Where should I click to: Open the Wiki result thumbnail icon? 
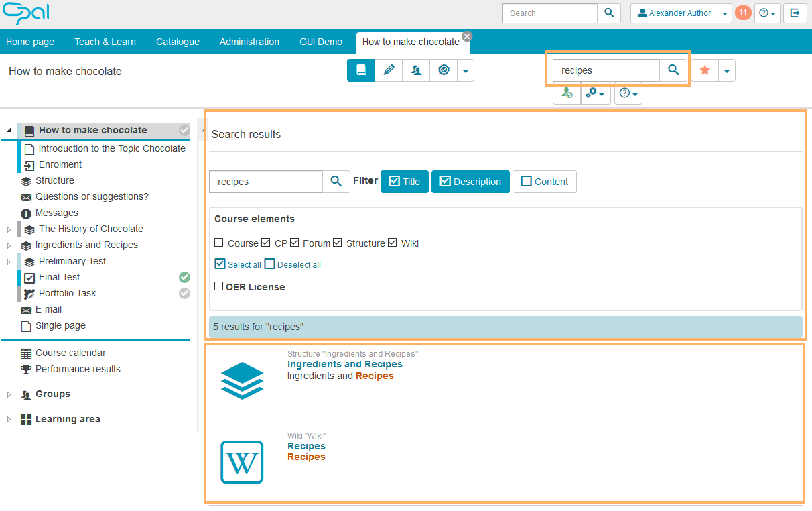tap(242, 461)
